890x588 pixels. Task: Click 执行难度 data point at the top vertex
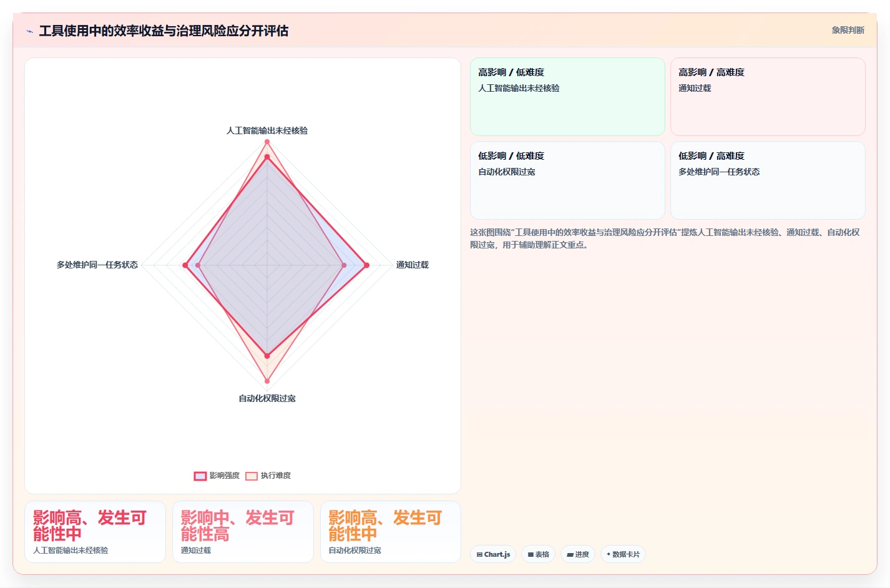point(267,142)
